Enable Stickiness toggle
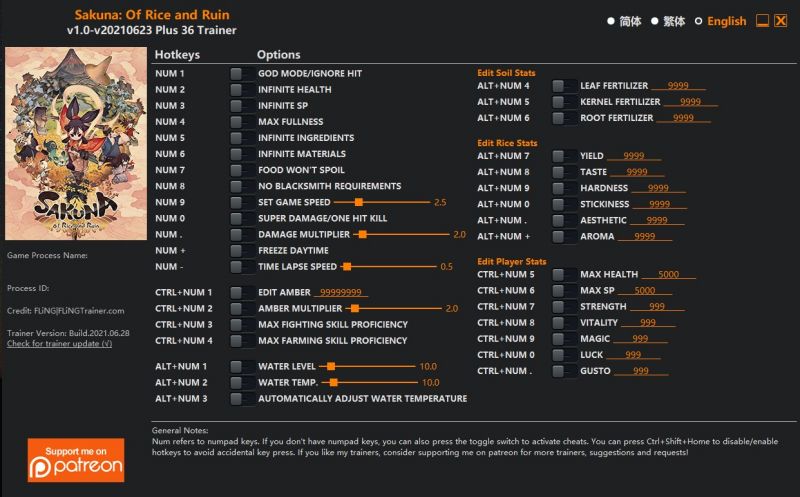Screen dimensions: 800x497 click(564, 204)
